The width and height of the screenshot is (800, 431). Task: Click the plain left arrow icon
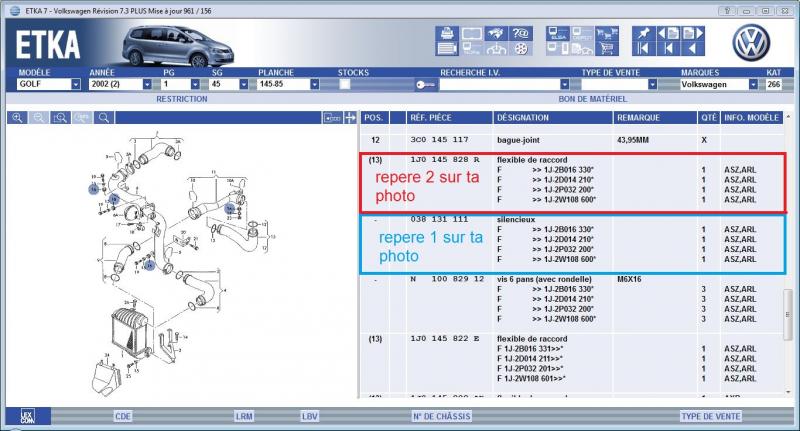click(693, 49)
